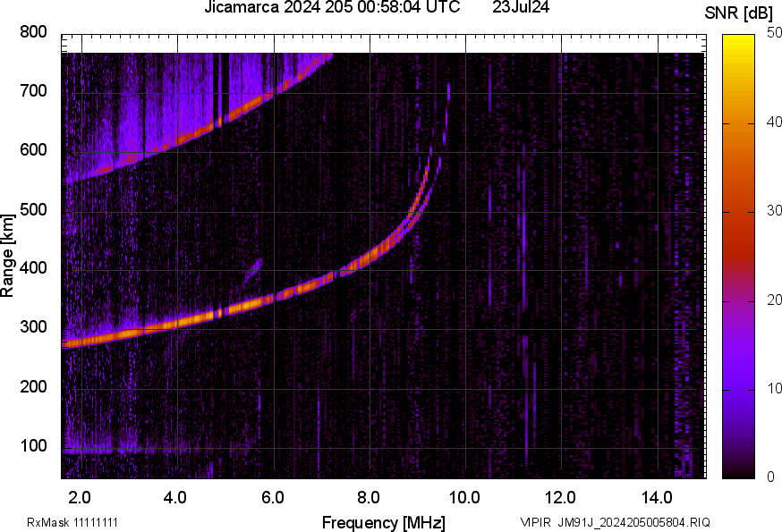This screenshot has height=532, width=782.
Task: Click the 'Frequency [MHz]' axis label
Action: [x=384, y=523]
